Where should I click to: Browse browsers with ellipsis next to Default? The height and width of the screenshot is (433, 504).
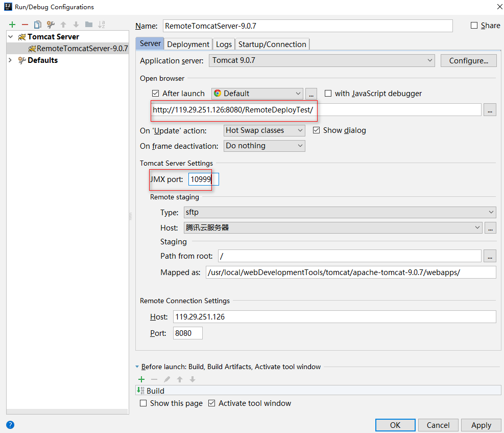[x=311, y=94]
